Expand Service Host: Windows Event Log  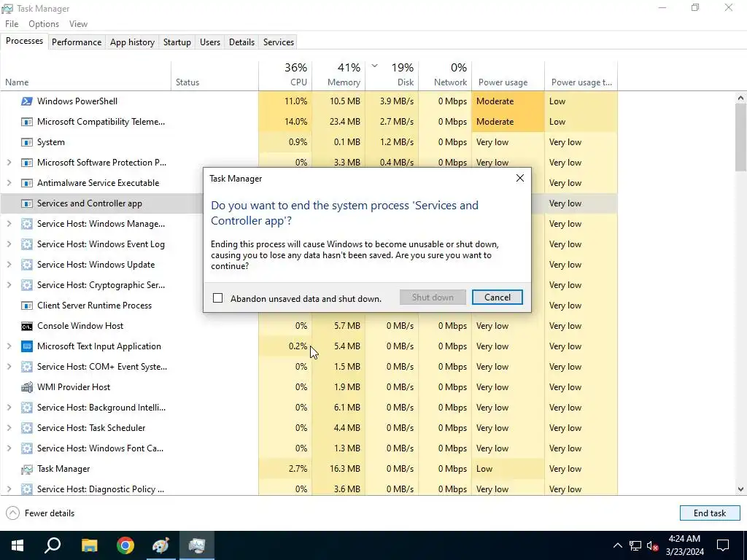coord(9,244)
